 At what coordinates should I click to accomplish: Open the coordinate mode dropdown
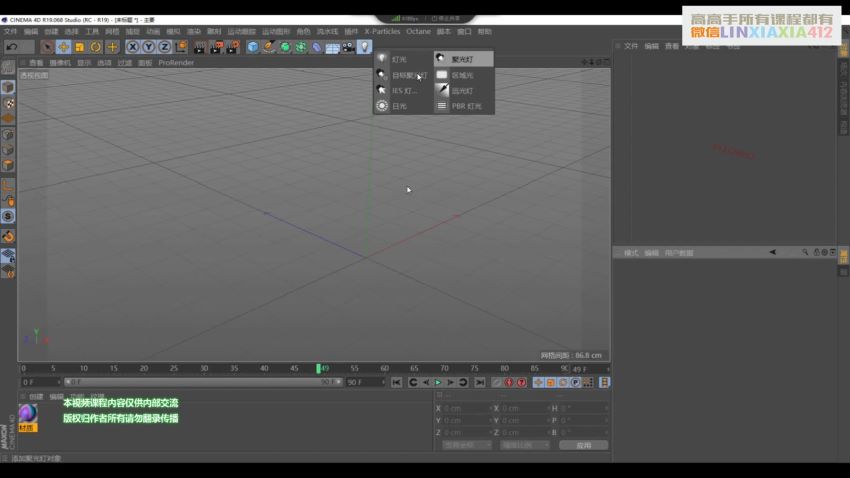tap(467, 445)
